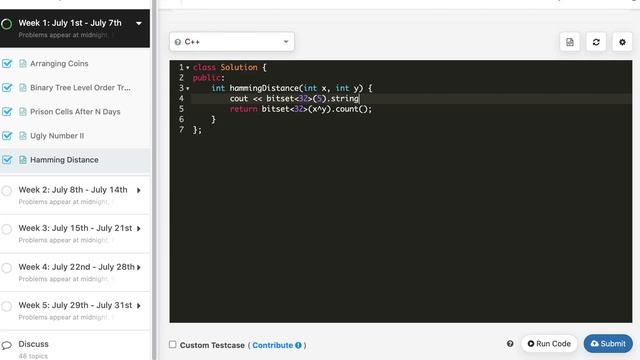Open the Ugly Number II problem
Image resolution: width=640 pixels, height=360 pixels.
[x=57, y=136]
